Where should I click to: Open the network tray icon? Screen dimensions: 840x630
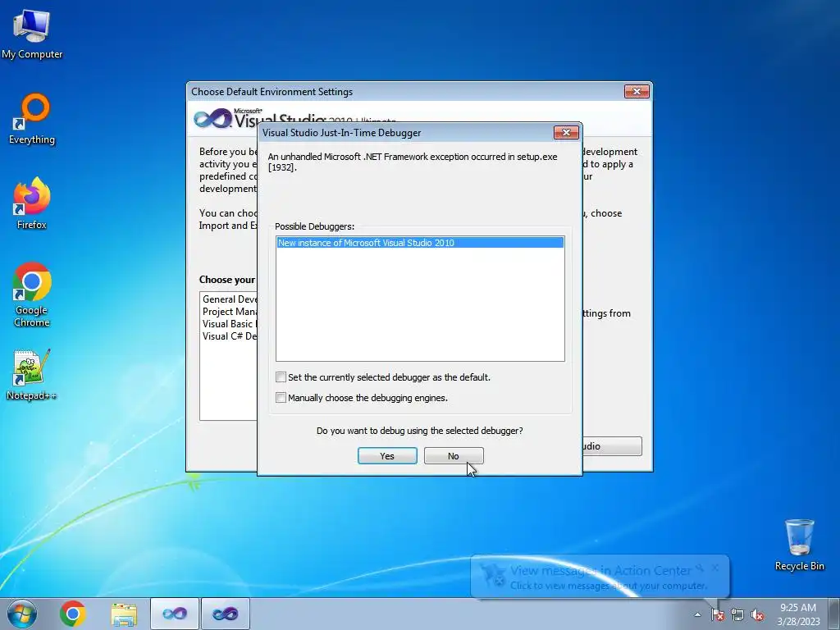coord(737,615)
